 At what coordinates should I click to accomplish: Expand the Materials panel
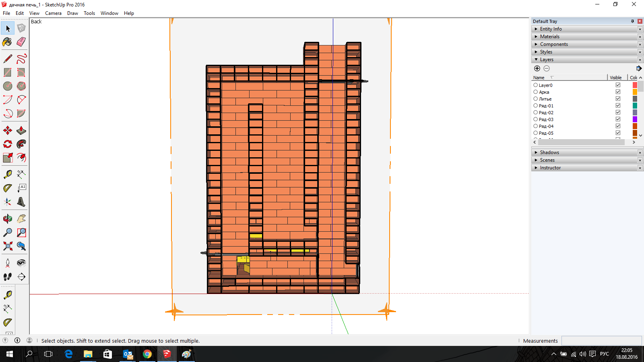pyautogui.click(x=549, y=37)
